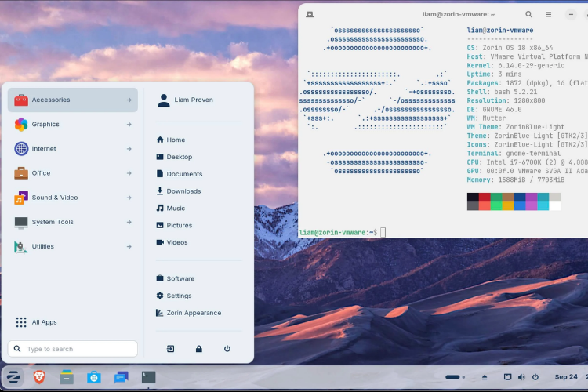Click the "DE: GNOME 46.0" line

tap(494, 110)
